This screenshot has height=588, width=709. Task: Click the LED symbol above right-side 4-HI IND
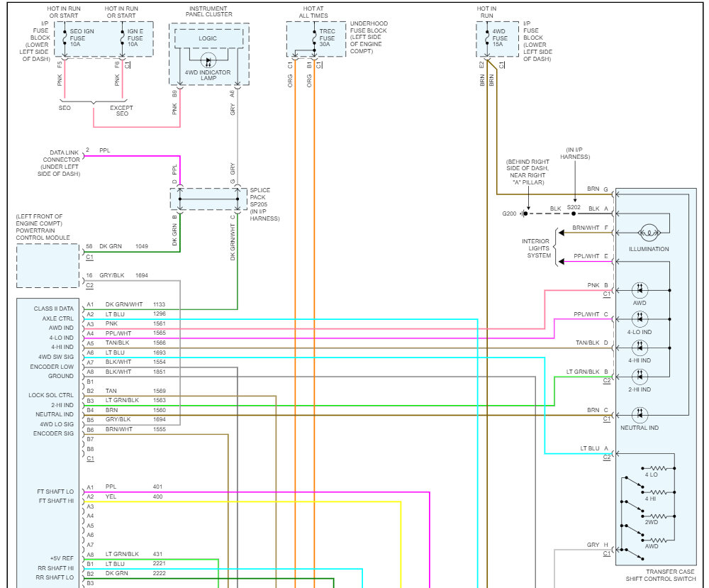640,348
